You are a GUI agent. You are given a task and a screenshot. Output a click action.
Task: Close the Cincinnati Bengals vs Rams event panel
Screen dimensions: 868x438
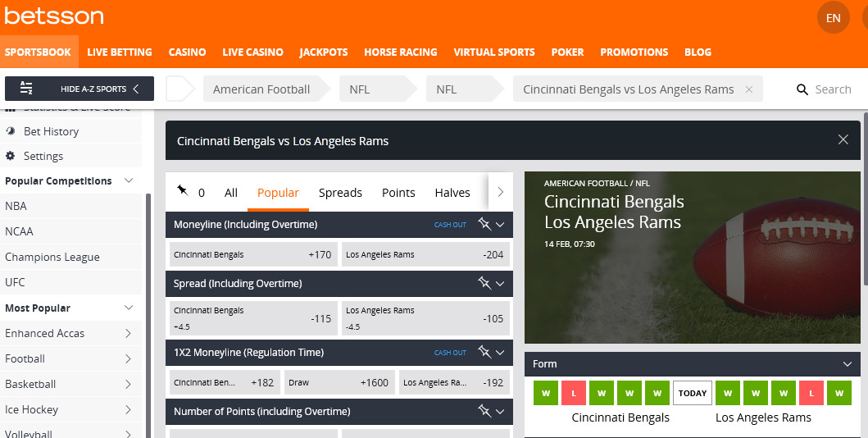point(843,139)
